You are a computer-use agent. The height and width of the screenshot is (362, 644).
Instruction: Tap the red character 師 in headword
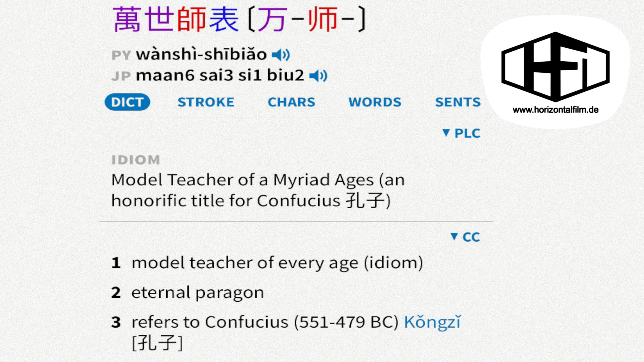pyautogui.click(x=192, y=19)
